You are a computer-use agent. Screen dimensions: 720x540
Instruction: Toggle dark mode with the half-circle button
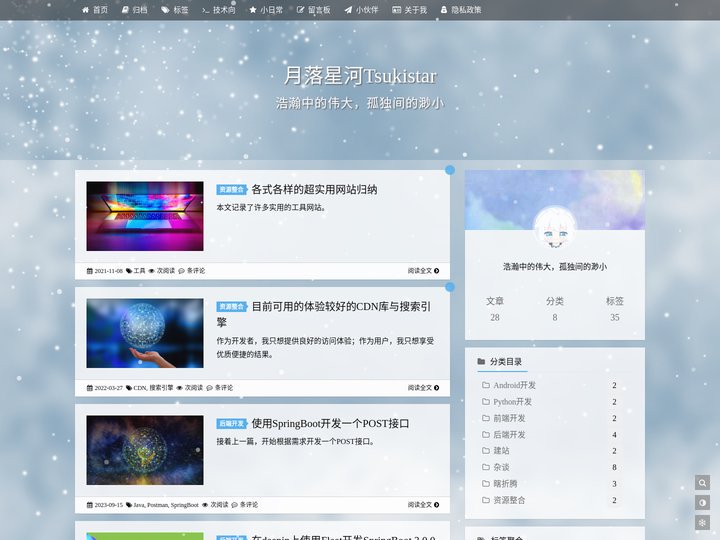tap(702, 502)
